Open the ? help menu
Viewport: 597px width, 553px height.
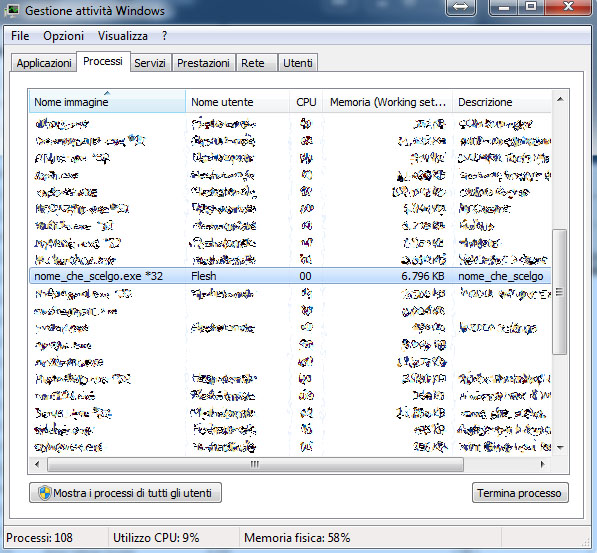[x=164, y=36]
